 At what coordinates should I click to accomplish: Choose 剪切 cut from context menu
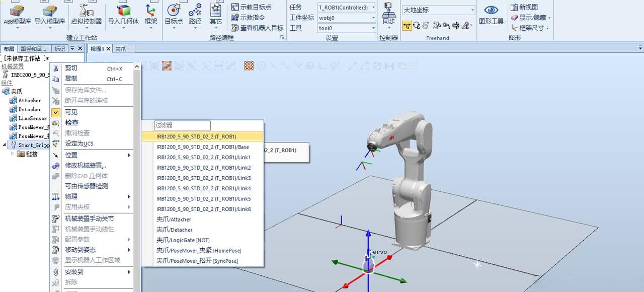coord(92,68)
